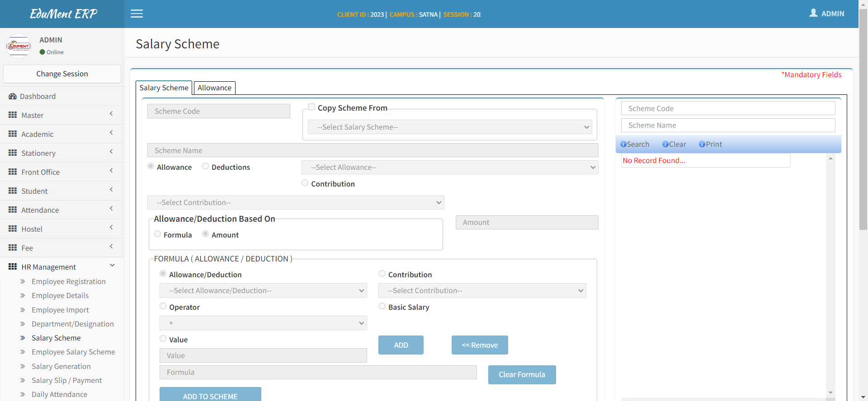Open Employee Salary Scheme in sidebar

point(73,352)
